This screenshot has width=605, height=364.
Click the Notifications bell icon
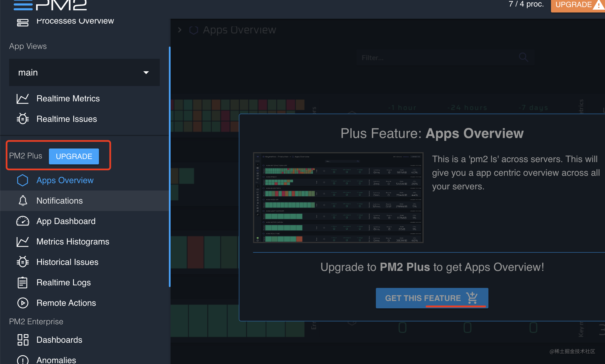tap(23, 200)
